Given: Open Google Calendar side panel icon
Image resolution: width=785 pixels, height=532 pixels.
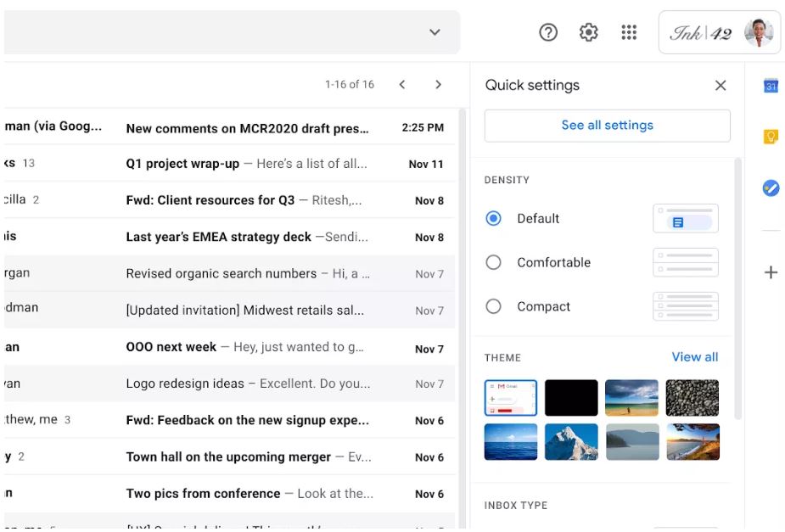Looking at the screenshot, I should pos(771,86).
